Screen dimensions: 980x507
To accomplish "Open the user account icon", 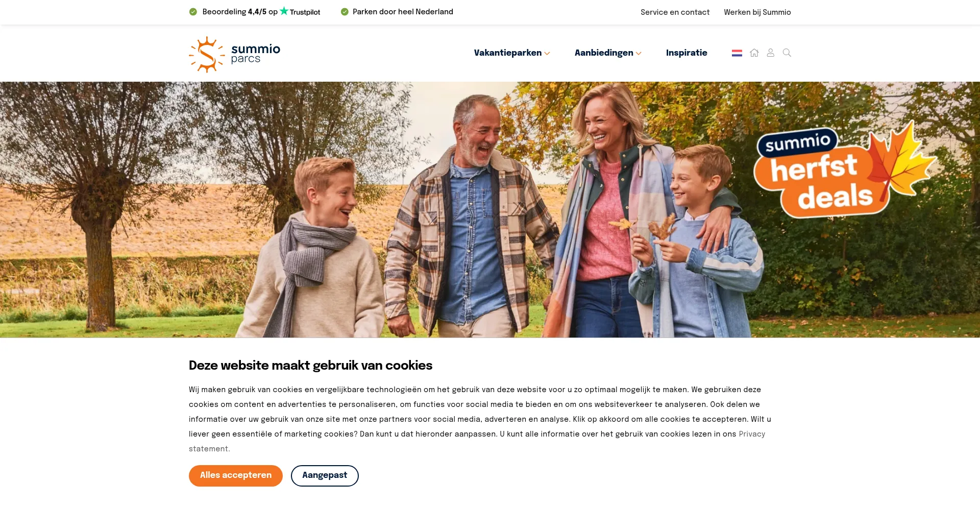I will click(x=770, y=53).
